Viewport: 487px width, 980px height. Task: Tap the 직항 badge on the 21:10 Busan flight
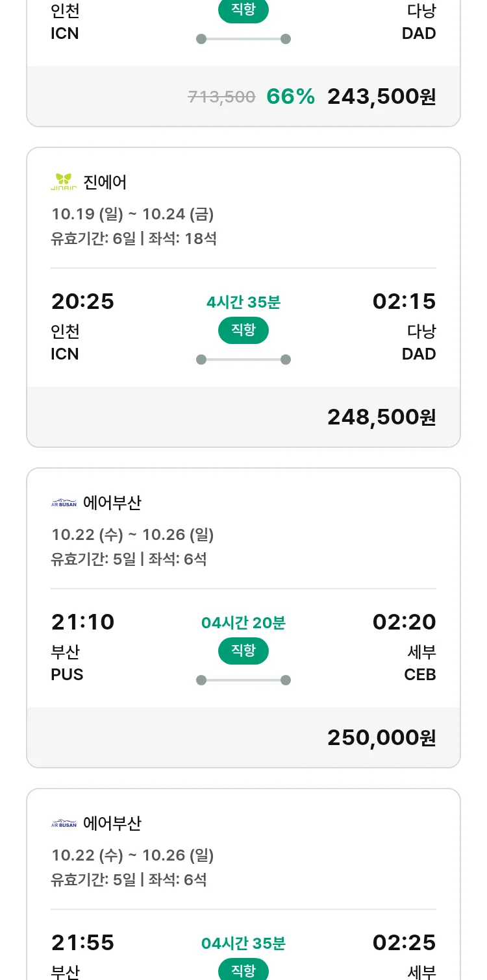(x=243, y=651)
